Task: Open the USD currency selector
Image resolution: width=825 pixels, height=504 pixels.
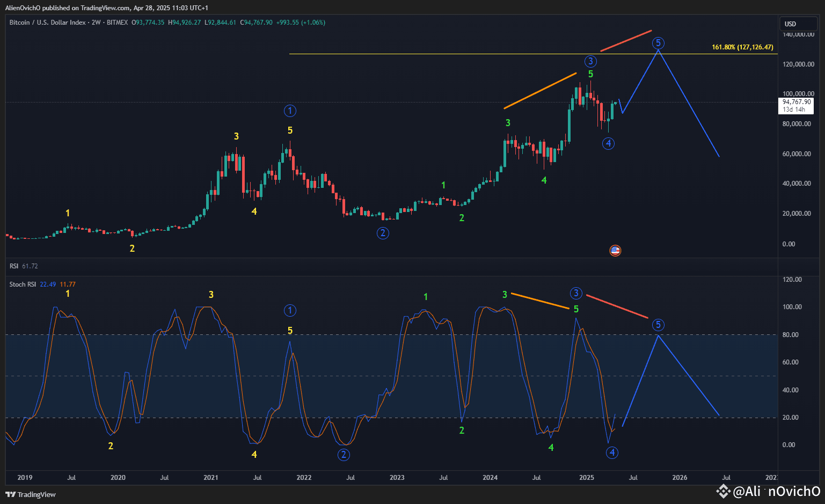Action: coord(798,24)
